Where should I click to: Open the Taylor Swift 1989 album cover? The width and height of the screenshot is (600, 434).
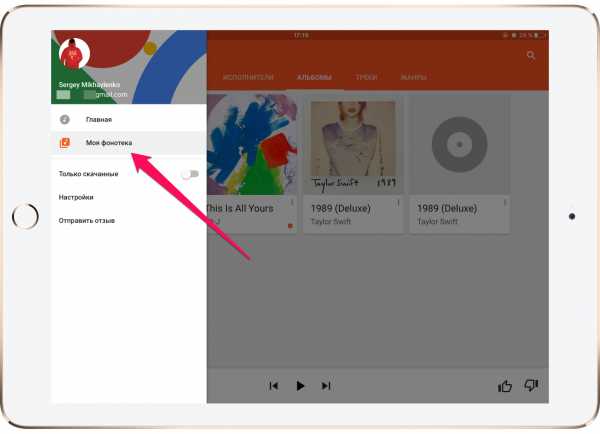click(353, 144)
